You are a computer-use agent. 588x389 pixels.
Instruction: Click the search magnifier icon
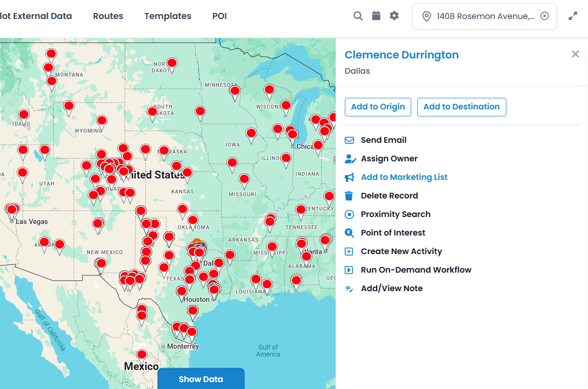358,16
